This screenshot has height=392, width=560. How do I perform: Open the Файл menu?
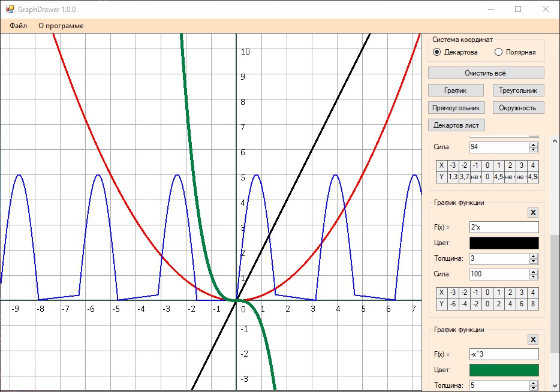(18, 26)
